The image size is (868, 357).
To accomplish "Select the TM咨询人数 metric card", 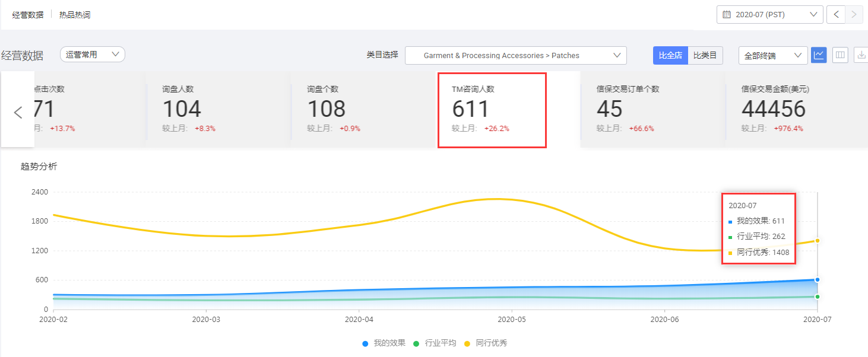I will (492, 109).
